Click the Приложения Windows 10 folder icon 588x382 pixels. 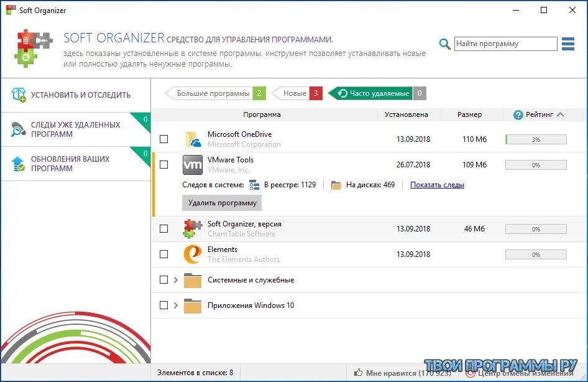point(193,306)
